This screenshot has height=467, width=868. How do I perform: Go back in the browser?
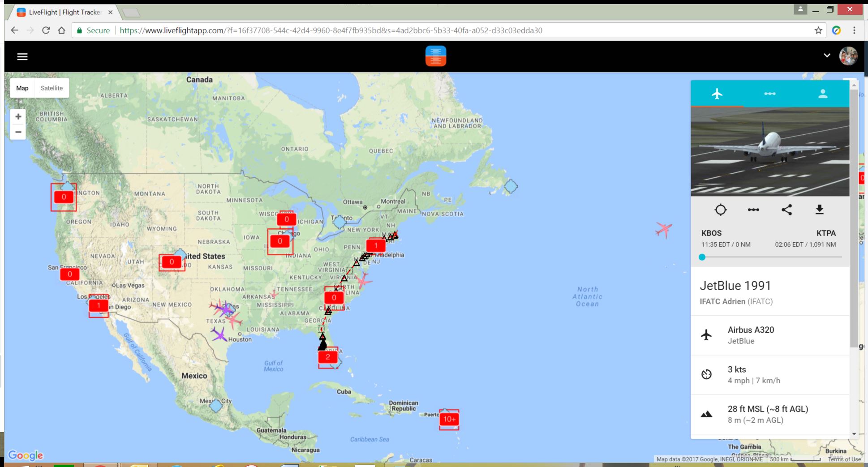click(14, 30)
